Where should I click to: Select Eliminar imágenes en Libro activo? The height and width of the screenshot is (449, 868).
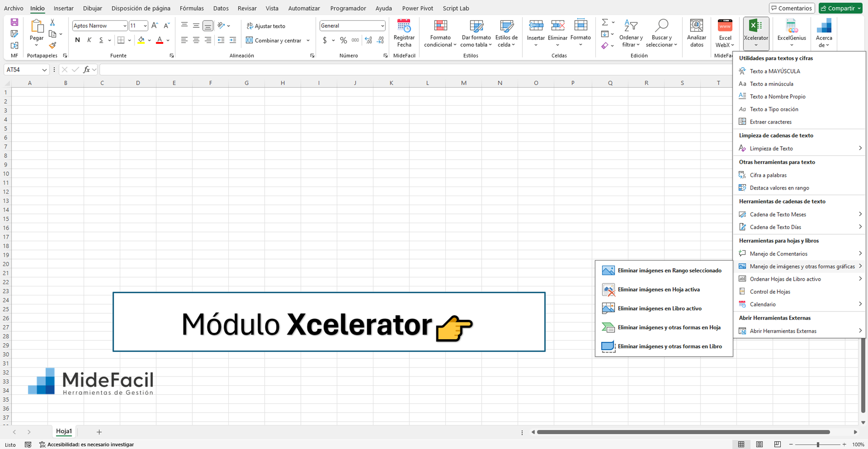[664, 308]
